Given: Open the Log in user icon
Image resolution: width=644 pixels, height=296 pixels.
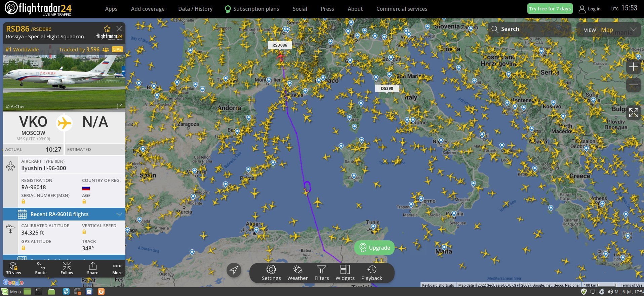Looking at the screenshot, I should 582,9.
